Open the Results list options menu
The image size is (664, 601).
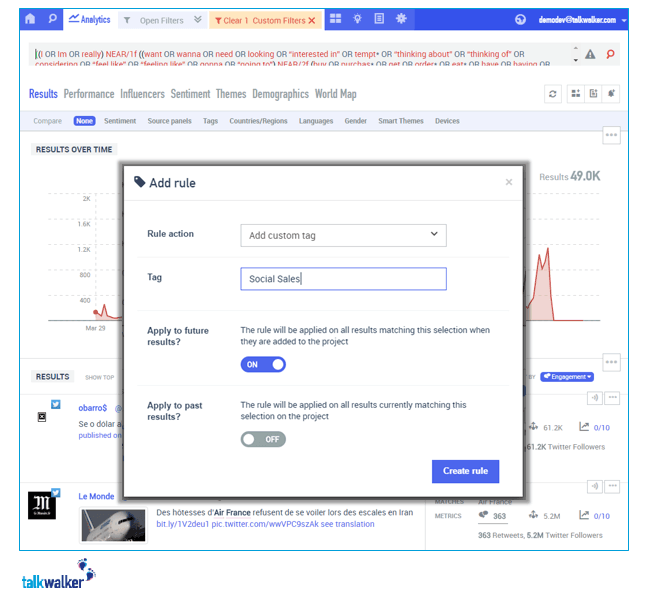point(611,362)
